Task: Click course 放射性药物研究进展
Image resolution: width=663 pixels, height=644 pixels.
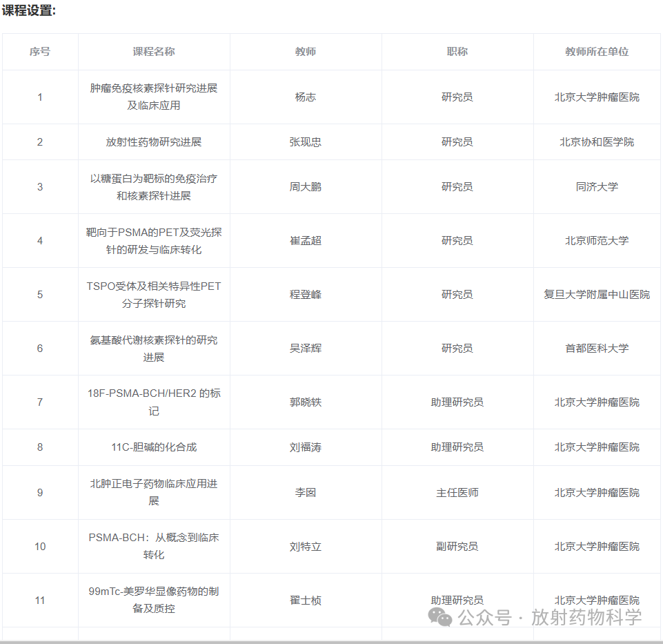Action: tap(154, 142)
